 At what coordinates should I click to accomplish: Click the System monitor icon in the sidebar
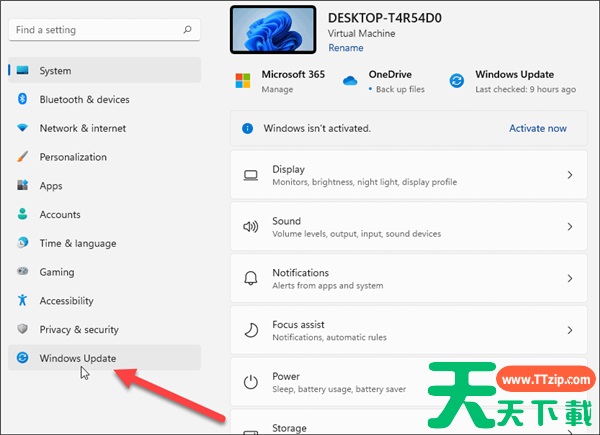(23, 70)
